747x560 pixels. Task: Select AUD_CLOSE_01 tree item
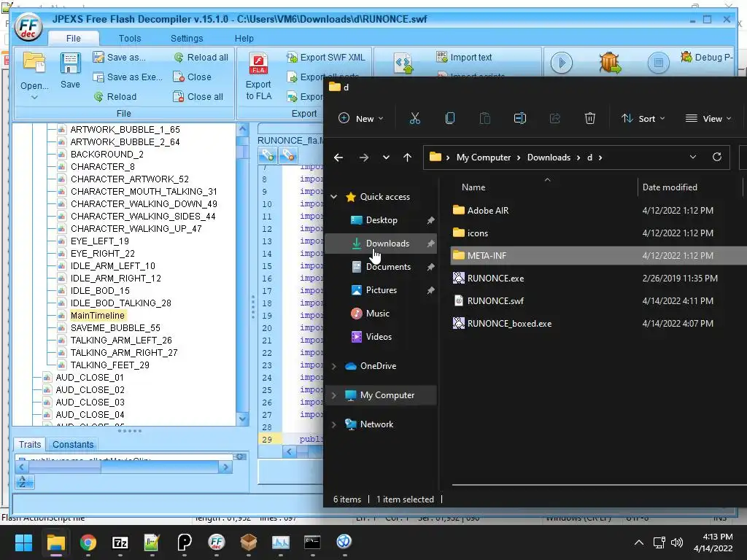click(90, 377)
